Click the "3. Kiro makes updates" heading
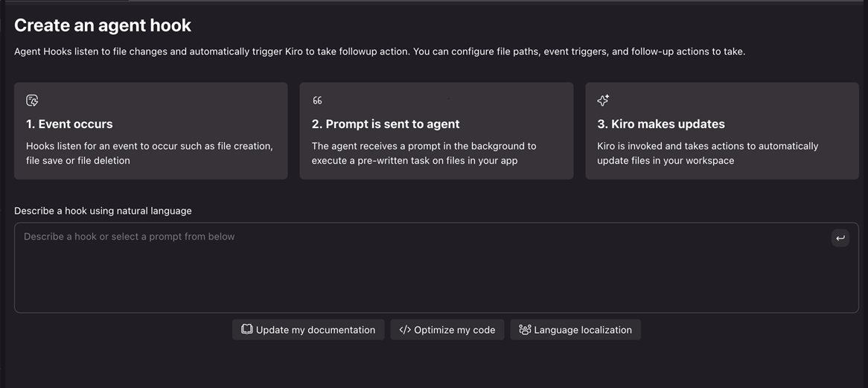This screenshot has height=388, width=868. coord(660,124)
